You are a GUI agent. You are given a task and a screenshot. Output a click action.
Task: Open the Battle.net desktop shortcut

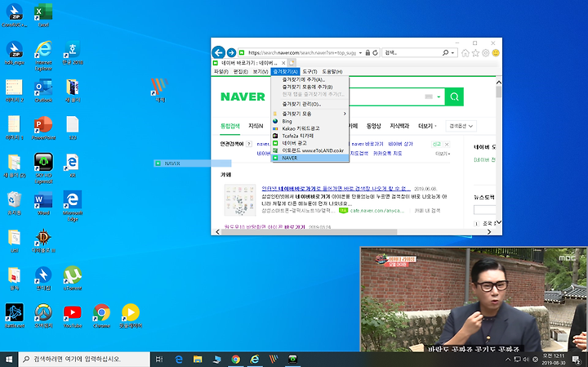coord(14,316)
